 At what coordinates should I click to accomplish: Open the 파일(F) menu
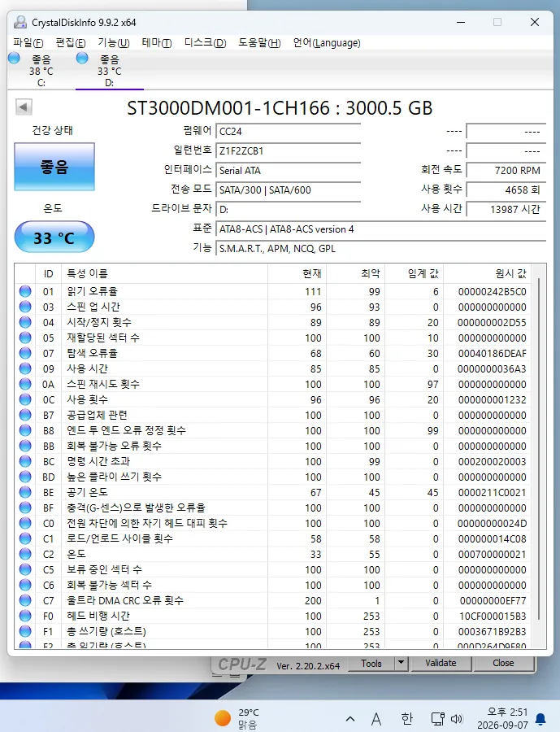[28, 43]
